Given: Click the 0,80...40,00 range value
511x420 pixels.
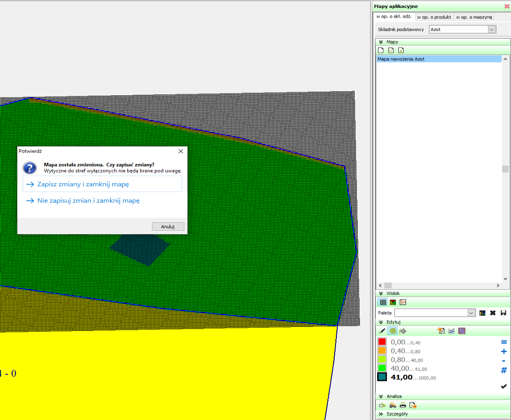Looking at the screenshot, I should point(407,360).
